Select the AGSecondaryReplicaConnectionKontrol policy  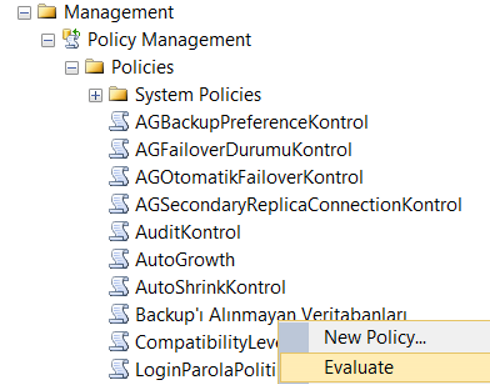298,204
